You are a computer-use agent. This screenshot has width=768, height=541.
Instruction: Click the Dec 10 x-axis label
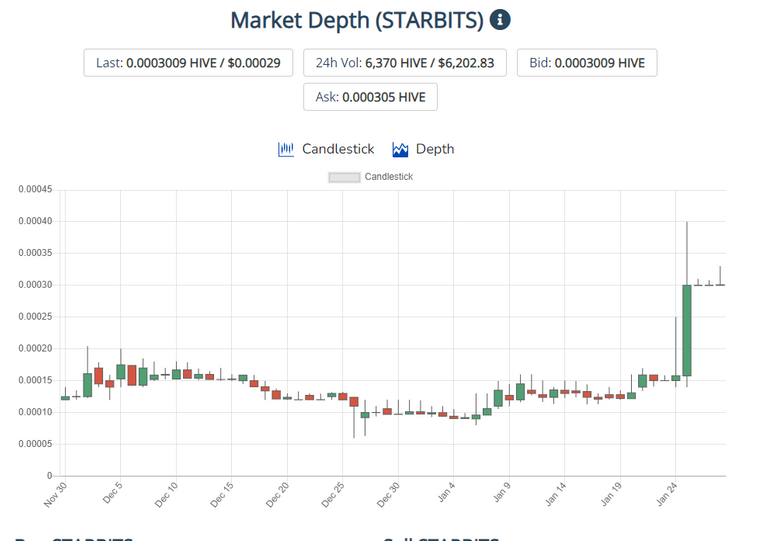(x=166, y=494)
